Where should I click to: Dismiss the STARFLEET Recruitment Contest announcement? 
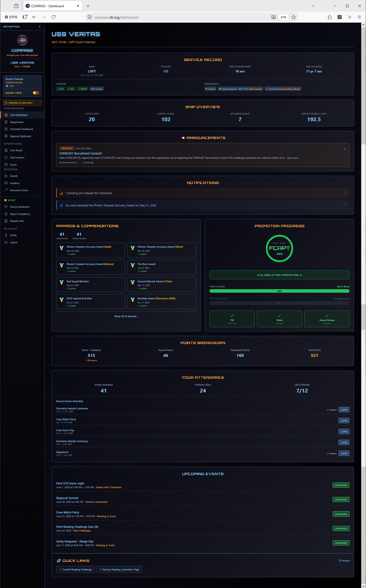(345, 149)
